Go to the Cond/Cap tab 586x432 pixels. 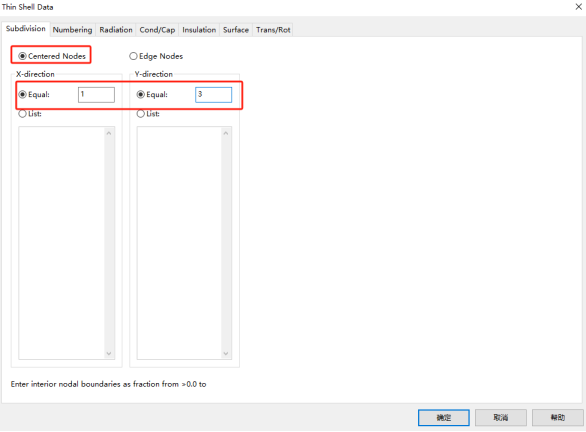(x=157, y=30)
